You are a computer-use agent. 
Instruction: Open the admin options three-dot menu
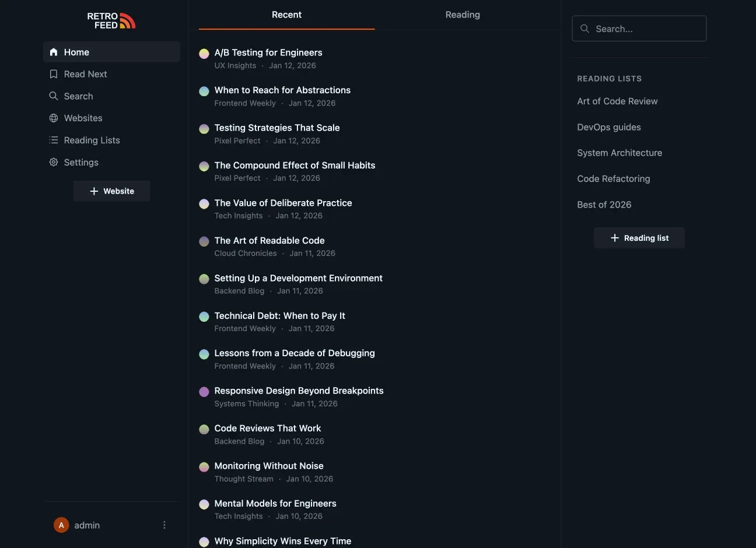(163, 524)
